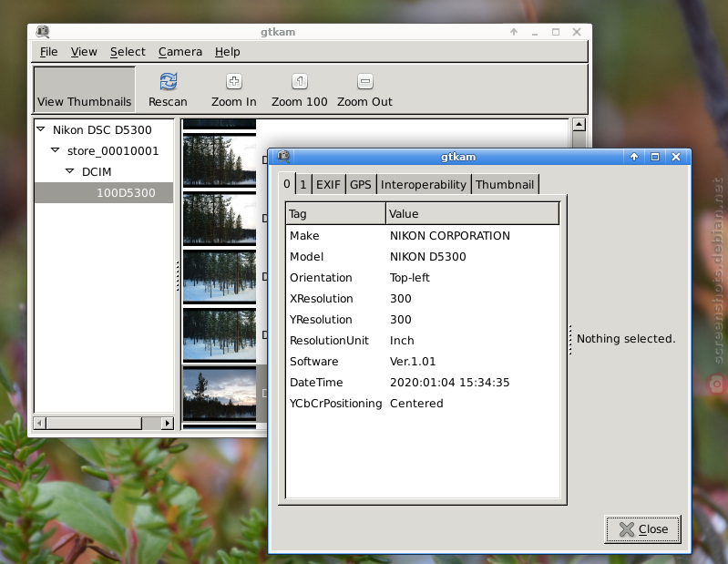Click the Close button in the dialog
The image size is (728, 564).
coord(642,528)
